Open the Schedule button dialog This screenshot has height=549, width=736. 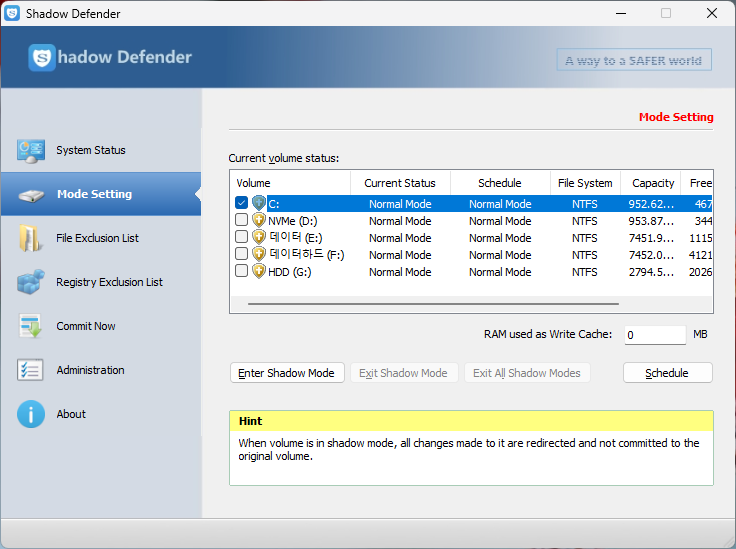click(667, 373)
